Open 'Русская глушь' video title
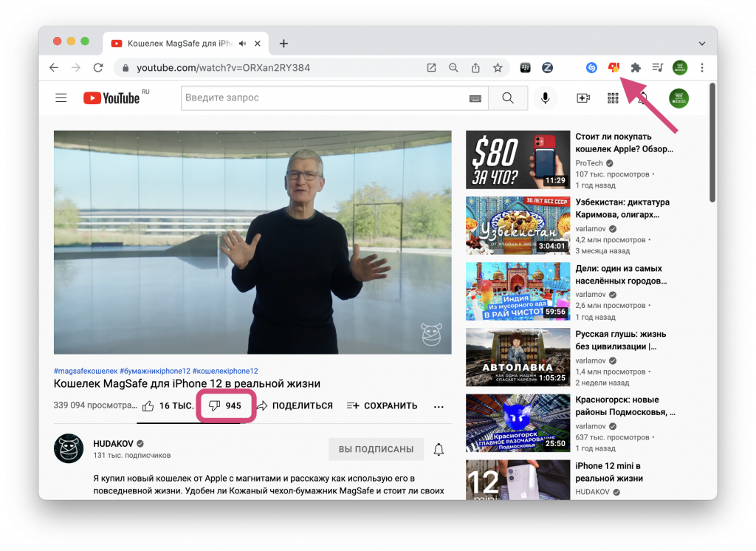This screenshot has height=551, width=756. point(620,340)
